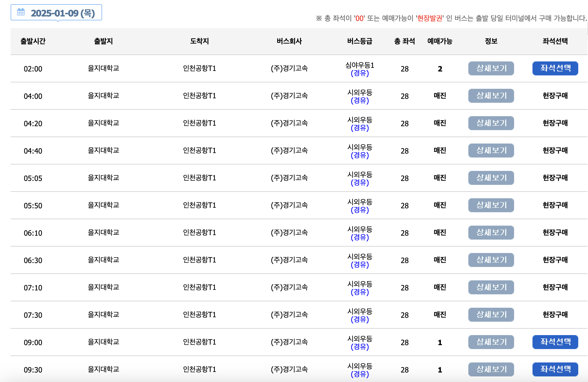Select seats for the 09:30 bus
Screen dimensions: 588x382
pyautogui.click(x=555, y=369)
